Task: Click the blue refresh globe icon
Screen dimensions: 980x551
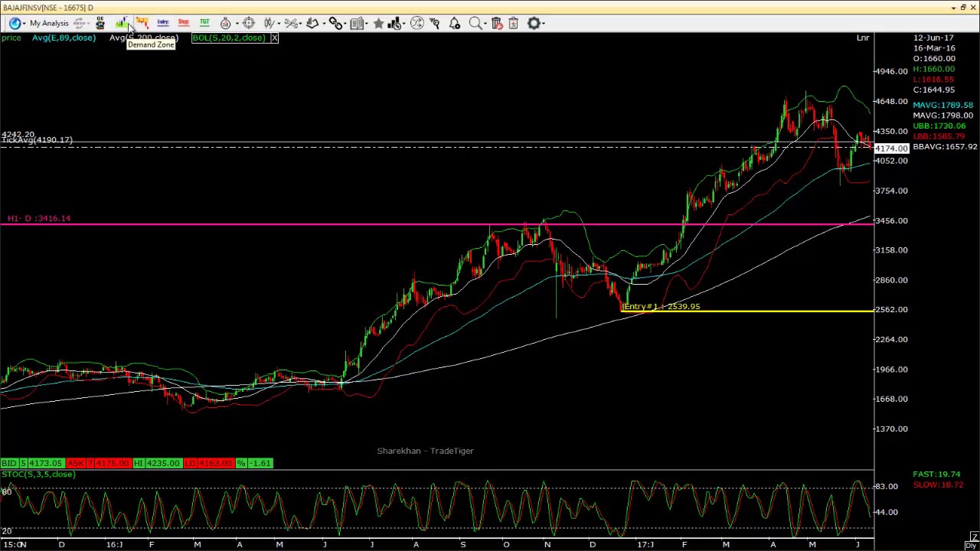Action: [x=15, y=23]
